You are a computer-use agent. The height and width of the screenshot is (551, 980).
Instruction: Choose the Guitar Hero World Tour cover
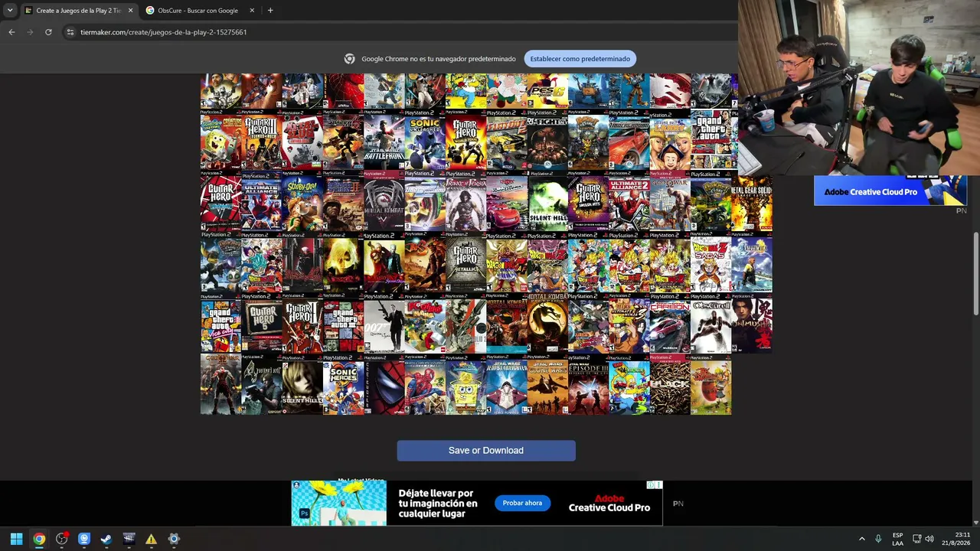466,139
